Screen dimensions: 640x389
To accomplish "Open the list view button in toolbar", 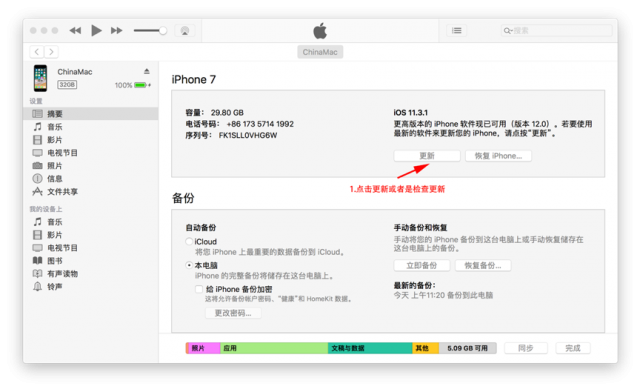I will 457,31.
